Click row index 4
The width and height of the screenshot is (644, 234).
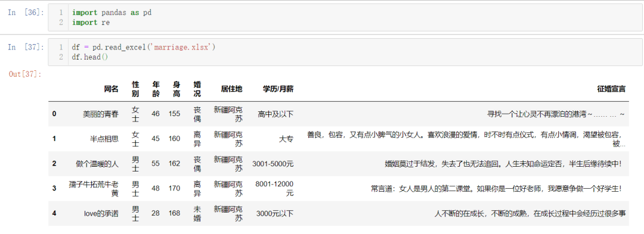(x=54, y=213)
